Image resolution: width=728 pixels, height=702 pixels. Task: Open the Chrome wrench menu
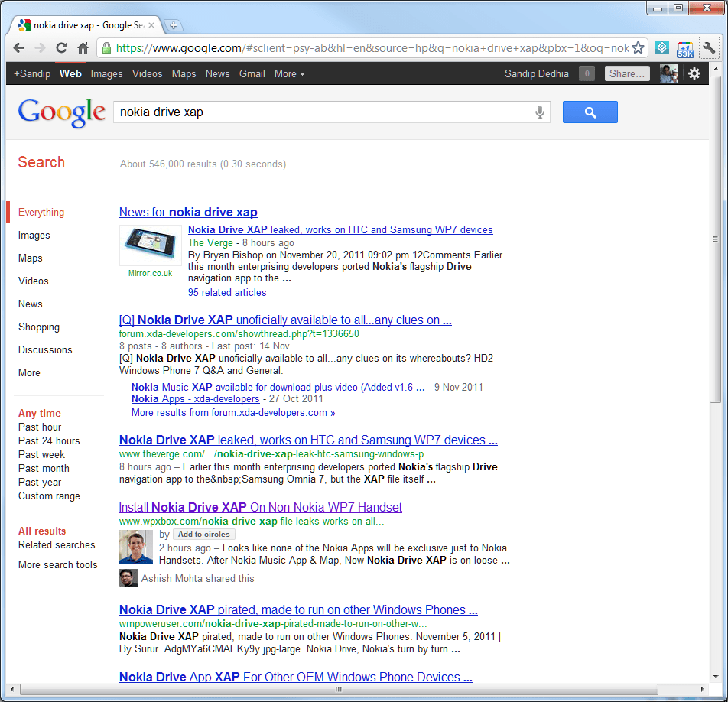709,48
